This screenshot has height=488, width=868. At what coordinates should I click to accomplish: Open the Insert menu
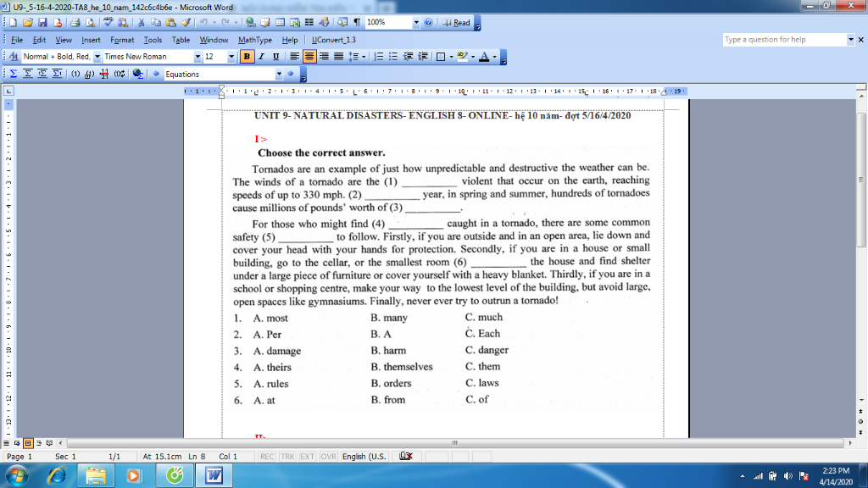coord(91,40)
